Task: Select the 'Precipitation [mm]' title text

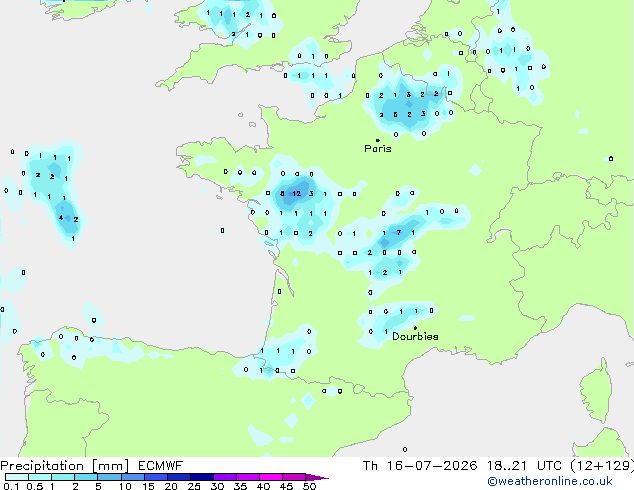Action: pyautogui.click(x=65, y=466)
